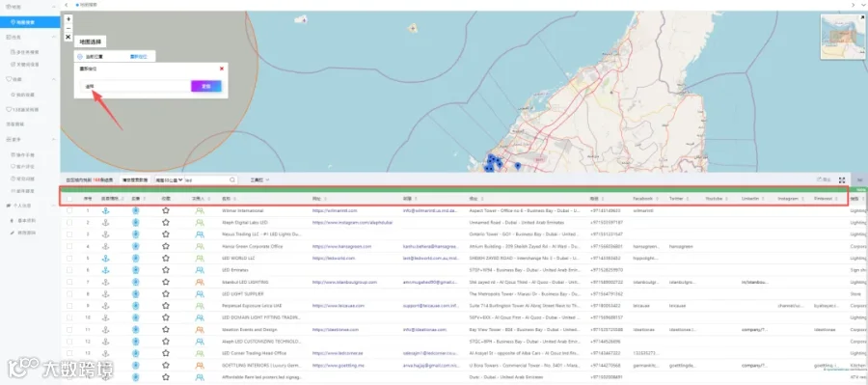
Task: Select the highlighted map search sidebar item
Action: pos(30,22)
